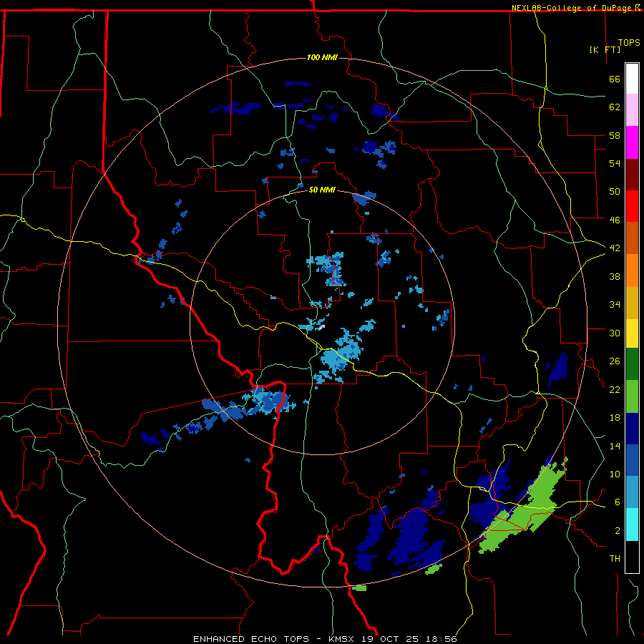
Task: Click the '[K FT]' units label
Action: pyautogui.click(x=605, y=50)
